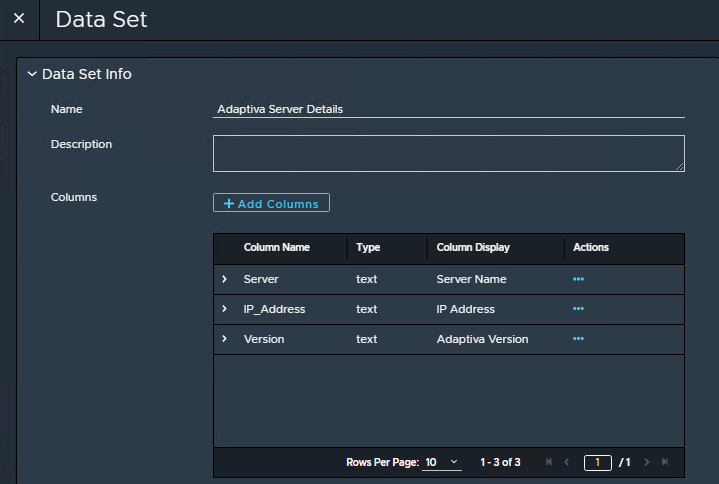Select the Server column name cell

(261, 279)
